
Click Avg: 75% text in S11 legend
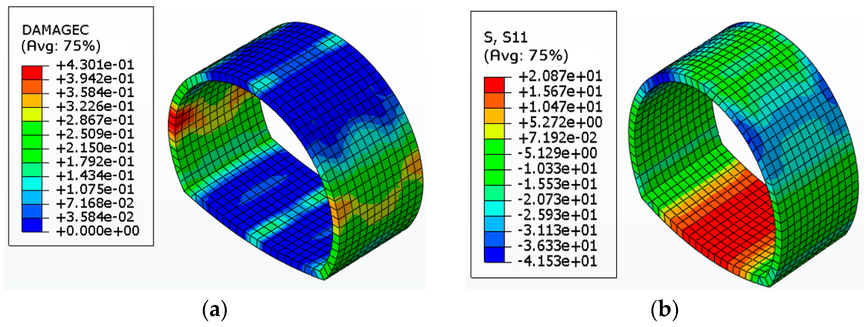pyautogui.click(x=526, y=55)
